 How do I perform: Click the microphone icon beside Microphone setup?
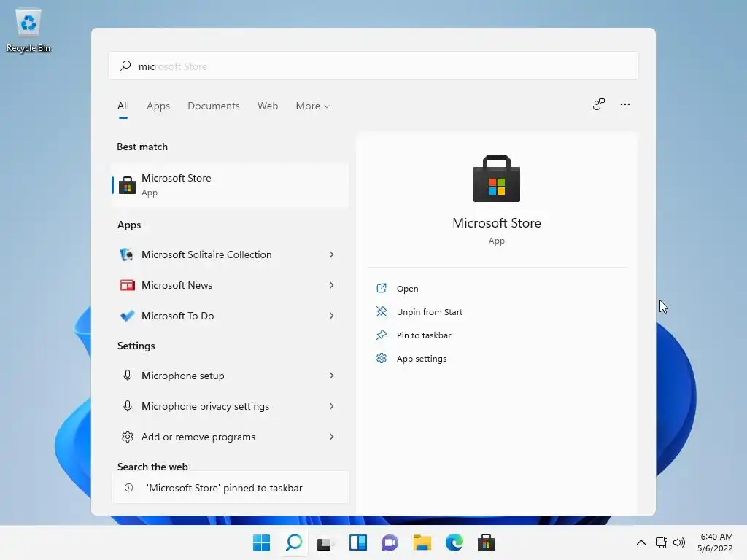click(x=127, y=376)
